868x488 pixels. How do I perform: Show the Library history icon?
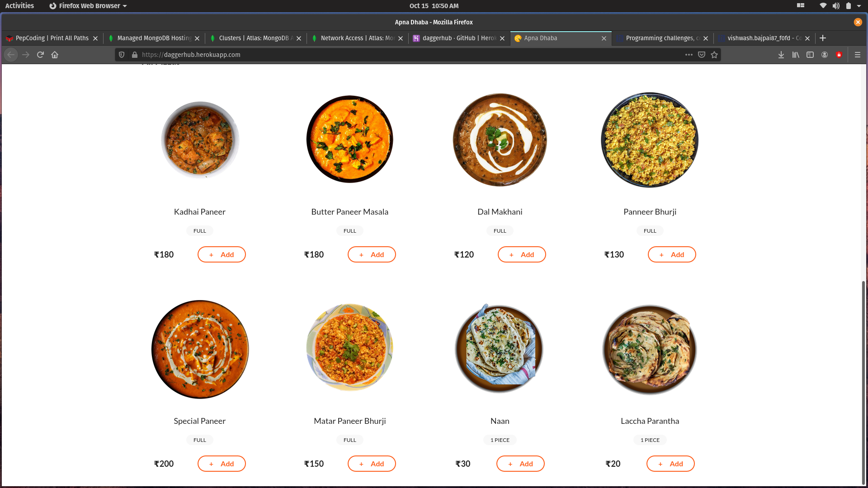[x=796, y=55]
